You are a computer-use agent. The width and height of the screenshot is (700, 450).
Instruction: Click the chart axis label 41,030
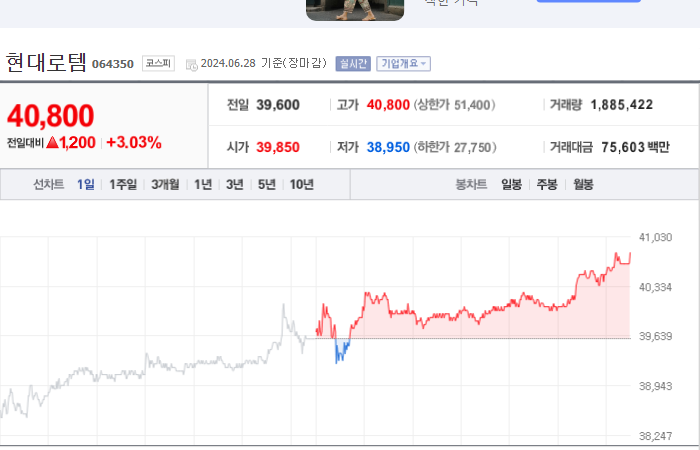(x=655, y=238)
